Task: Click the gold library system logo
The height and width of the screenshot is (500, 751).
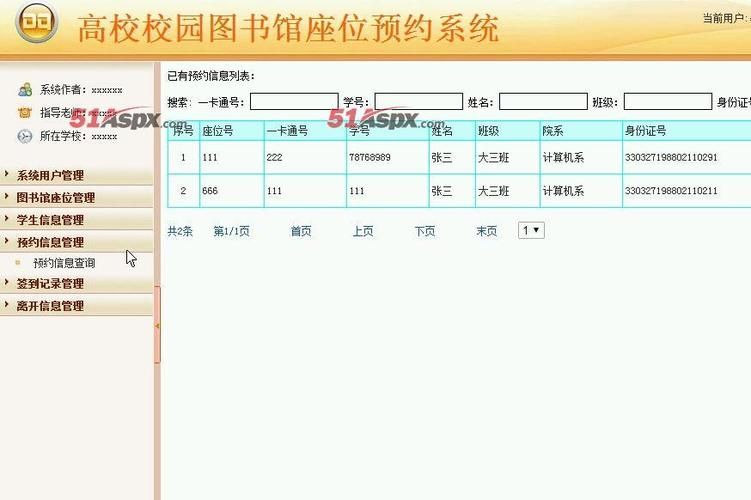Action: click(37, 22)
